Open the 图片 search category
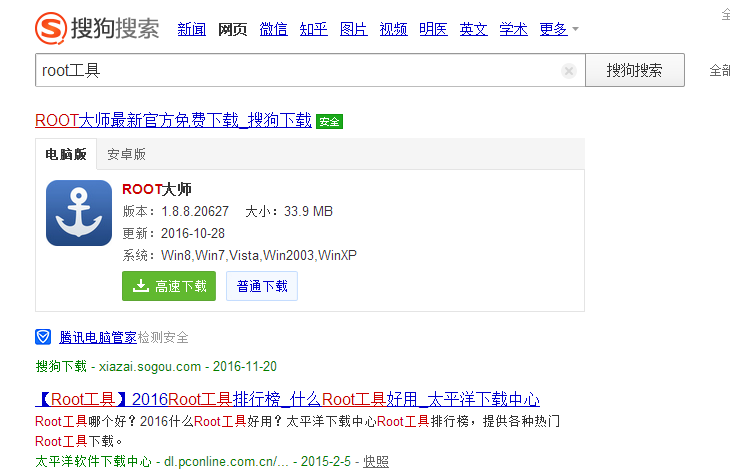 click(x=353, y=29)
